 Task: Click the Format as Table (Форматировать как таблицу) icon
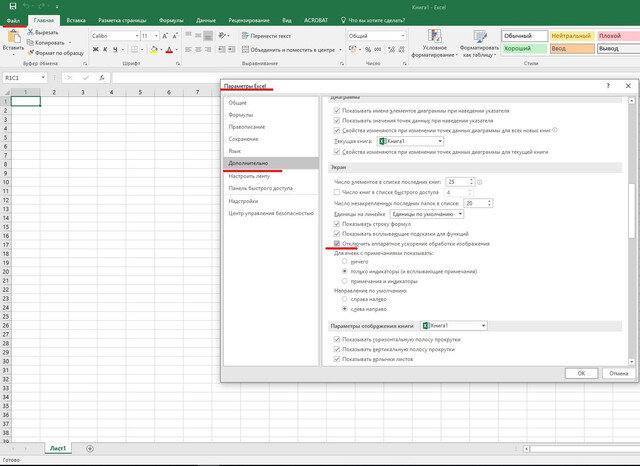coord(480,36)
